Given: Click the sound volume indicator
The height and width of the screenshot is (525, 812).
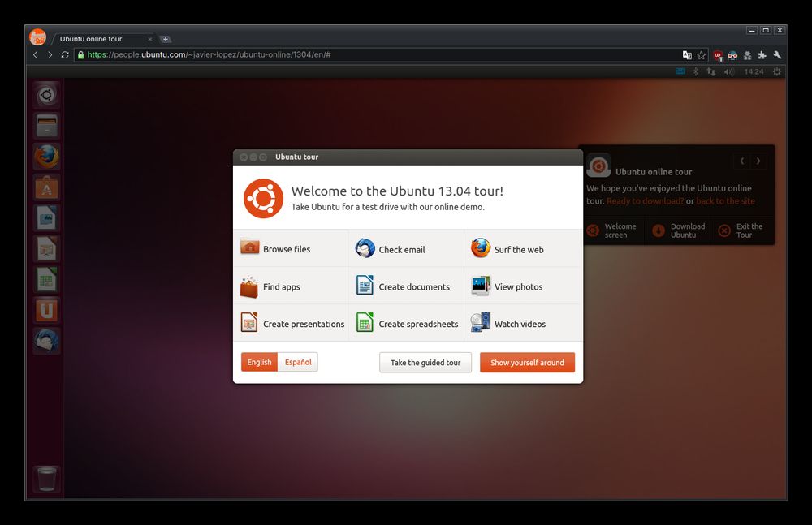Looking at the screenshot, I should coord(728,71).
